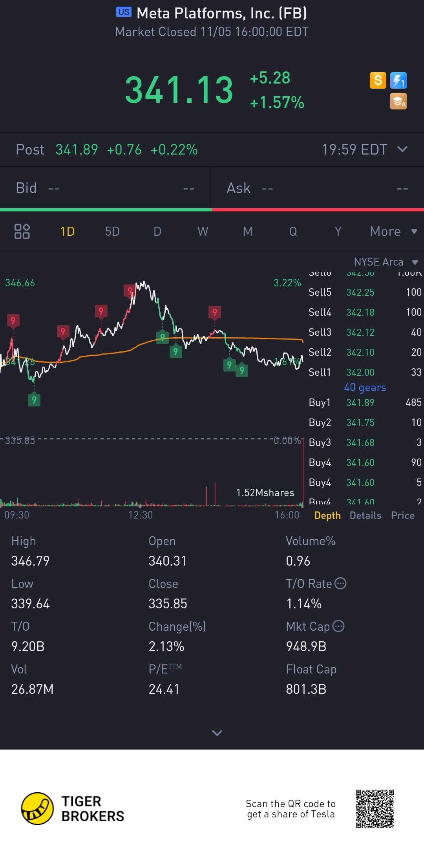Tap Scan the QR code promo text
Image resolution: width=424 pixels, height=868 pixels.
point(291,809)
